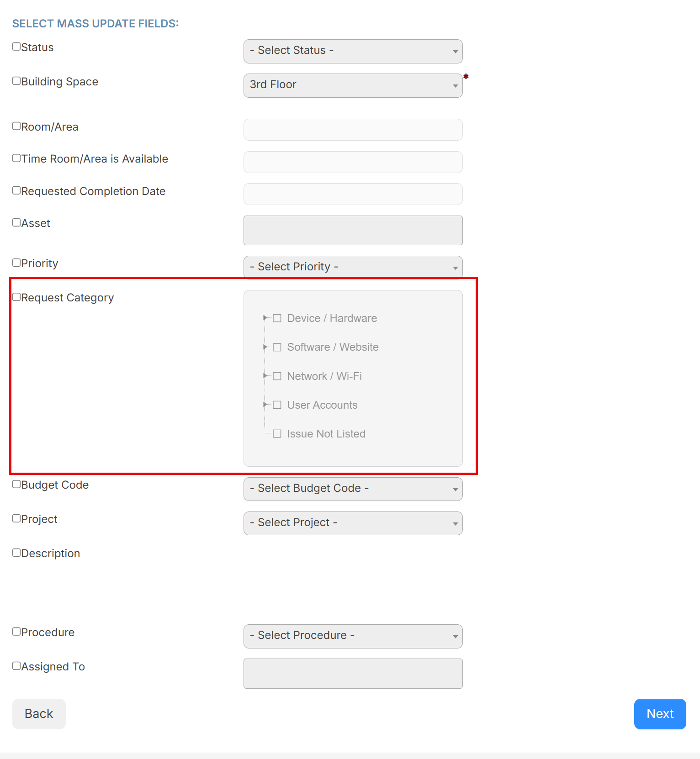
Task: Enable the Priority checkbox
Action: click(x=16, y=263)
